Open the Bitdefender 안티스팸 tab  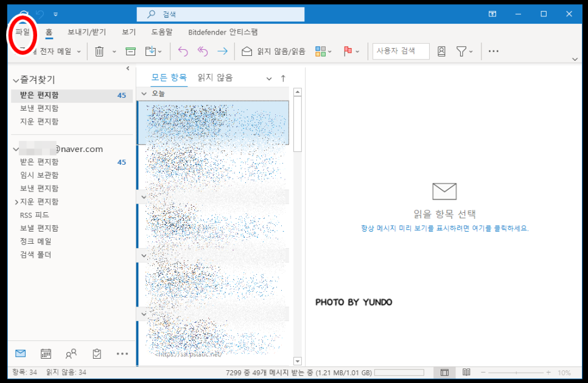pyautogui.click(x=223, y=32)
